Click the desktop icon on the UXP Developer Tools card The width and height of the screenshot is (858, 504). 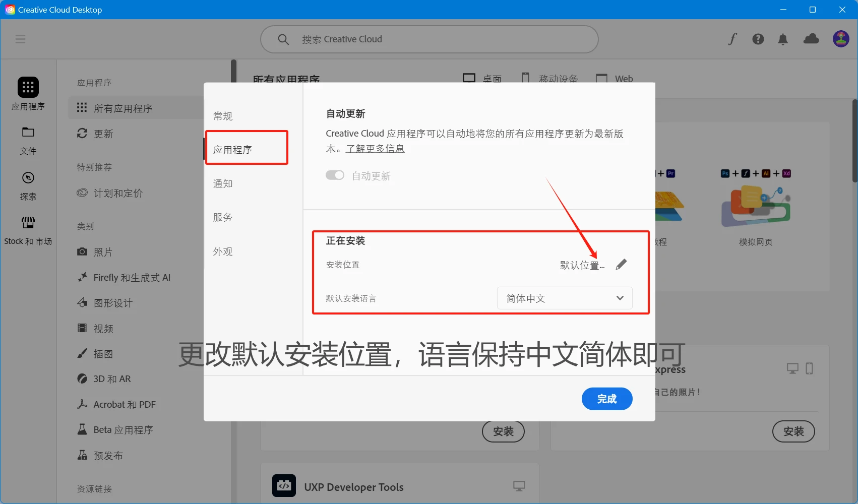click(519, 486)
